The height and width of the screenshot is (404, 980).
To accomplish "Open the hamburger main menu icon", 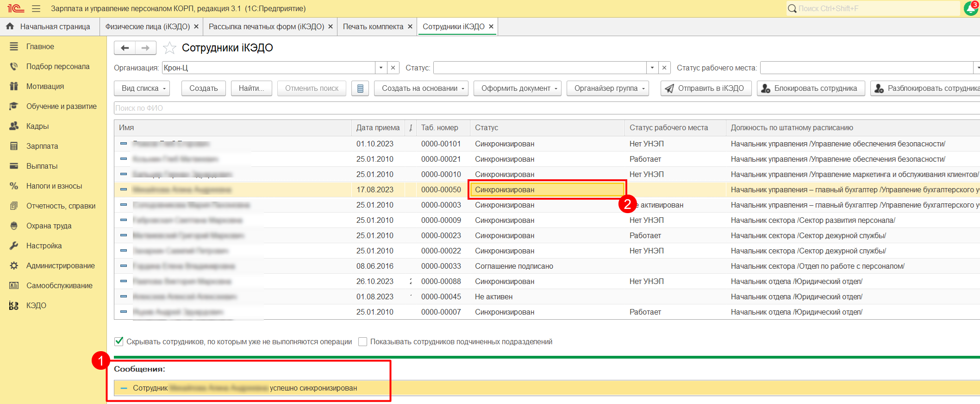I will click(x=36, y=8).
